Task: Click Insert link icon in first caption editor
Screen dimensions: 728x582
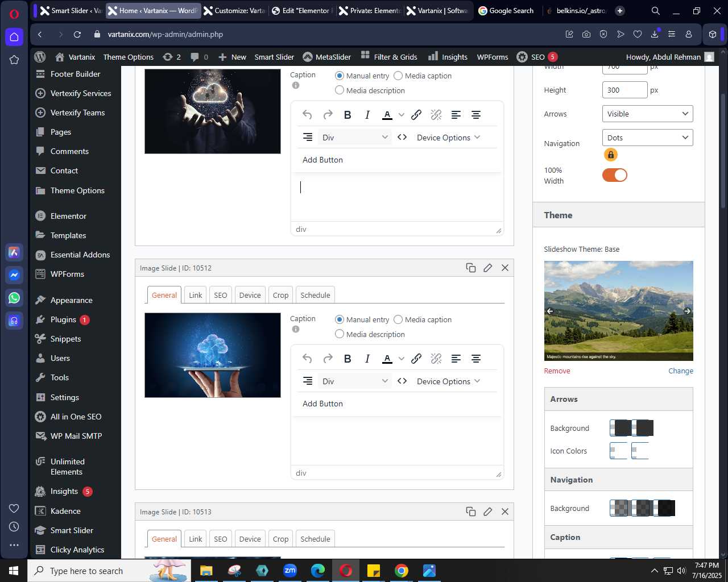Action: pyautogui.click(x=416, y=115)
